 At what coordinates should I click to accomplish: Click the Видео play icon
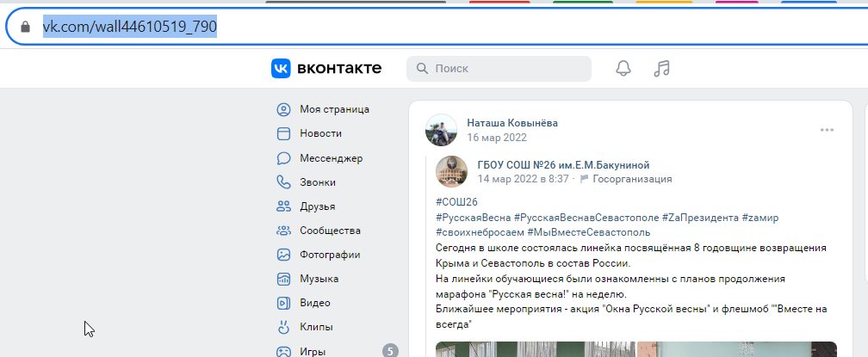(x=283, y=303)
